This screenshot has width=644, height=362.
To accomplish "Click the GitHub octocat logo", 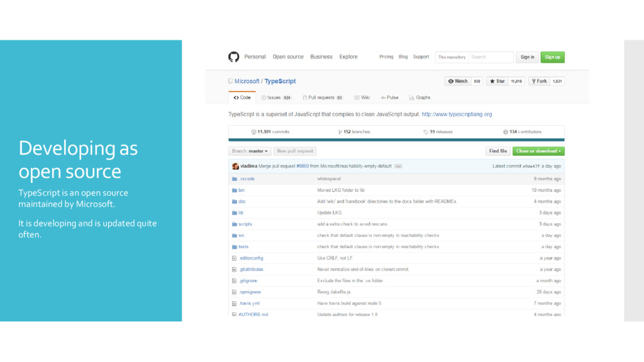I will 234,57.
